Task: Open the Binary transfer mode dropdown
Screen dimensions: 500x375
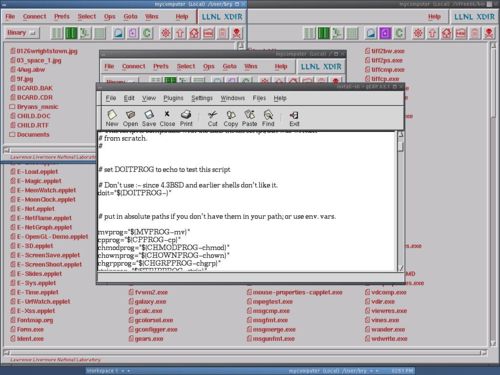Action: pos(22,33)
